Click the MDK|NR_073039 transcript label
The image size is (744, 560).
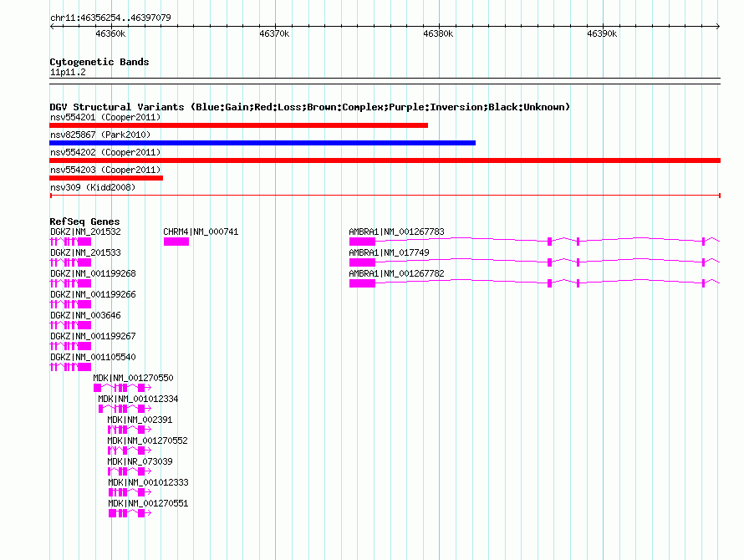coord(140,461)
